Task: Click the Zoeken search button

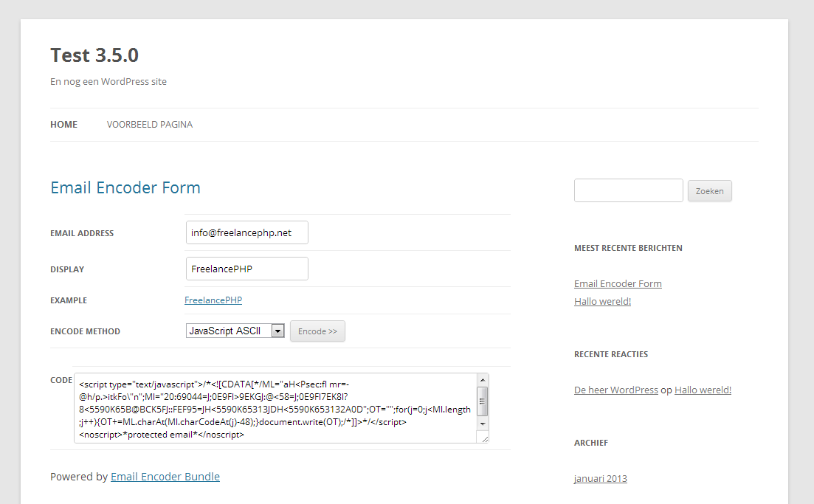Action: [x=710, y=191]
